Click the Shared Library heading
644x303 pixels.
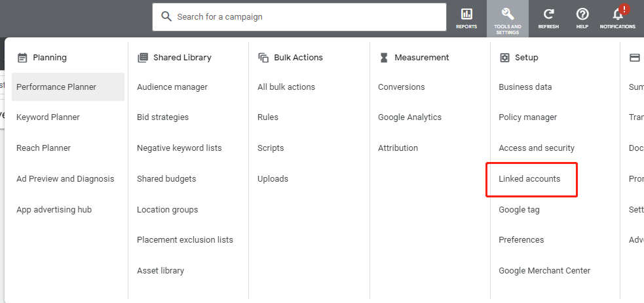[182, 58]
